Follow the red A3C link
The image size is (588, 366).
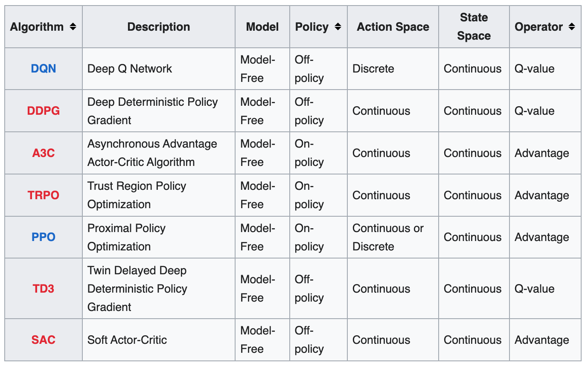point(44,153)
